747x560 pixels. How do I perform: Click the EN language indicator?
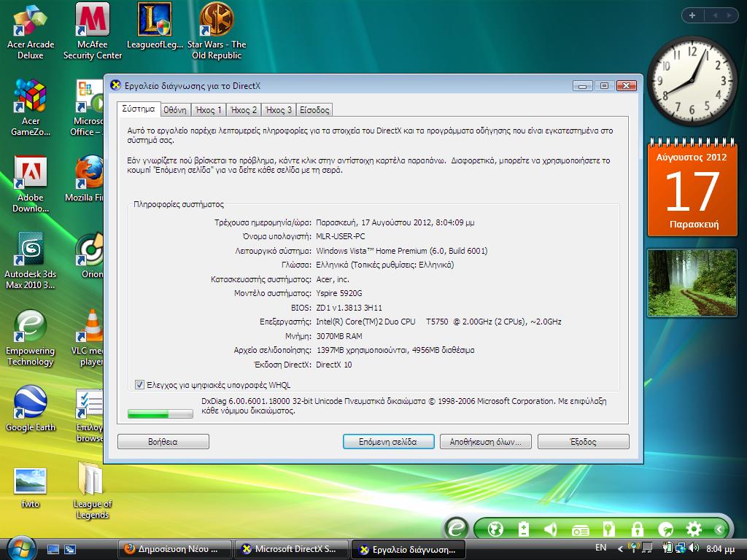pyautogui.click(x=601, y=548)
